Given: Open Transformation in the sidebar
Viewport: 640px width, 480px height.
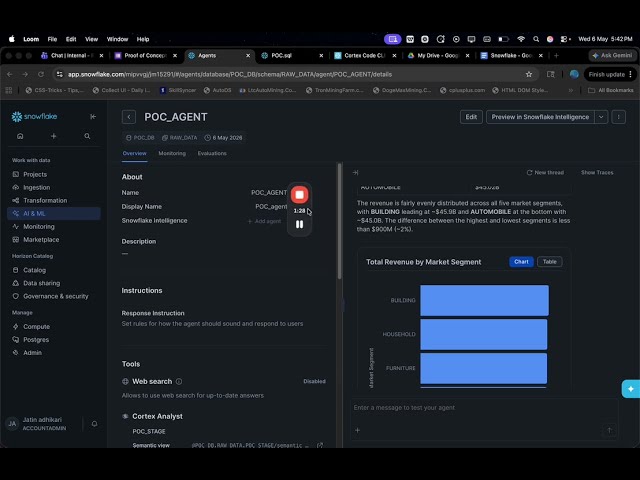Looking at the screenshot, I should (45, 200).
